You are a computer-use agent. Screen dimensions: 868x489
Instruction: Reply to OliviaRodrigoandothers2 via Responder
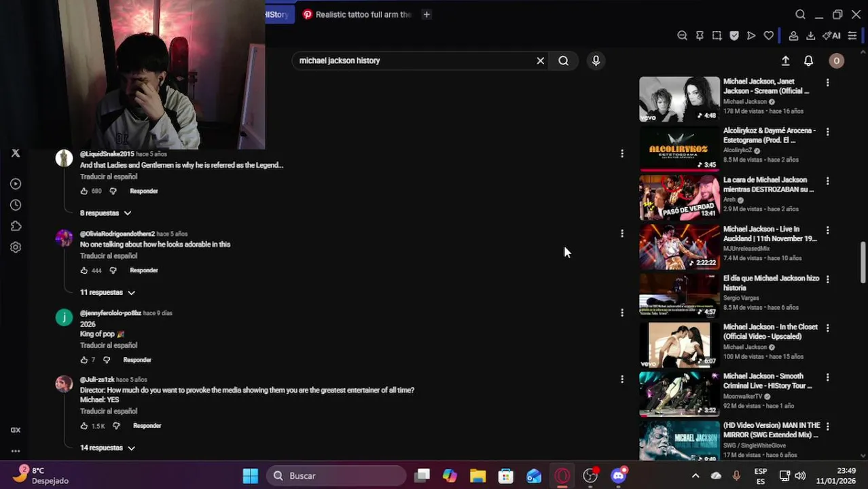pyautogui.click(x=144, y=270)
